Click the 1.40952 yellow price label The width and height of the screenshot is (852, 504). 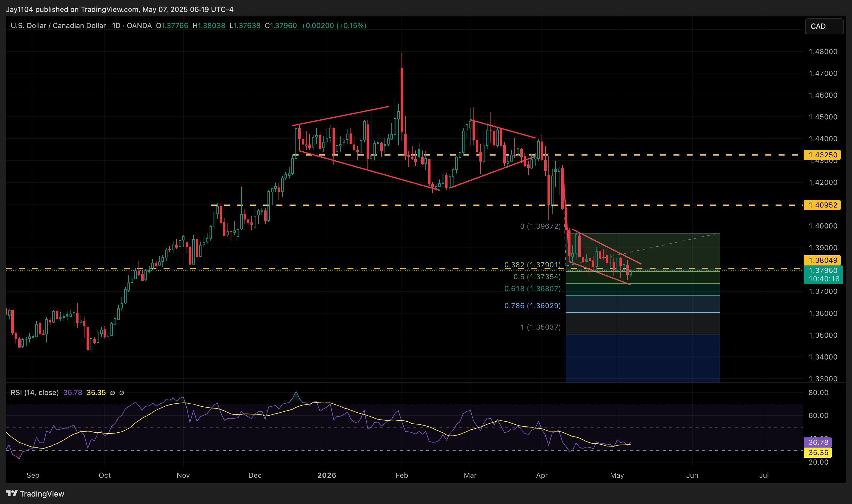[822, 205]
